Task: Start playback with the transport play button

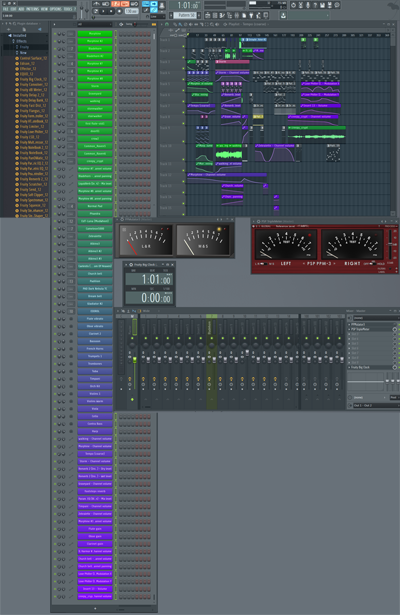Action: (x=103, y=11)
